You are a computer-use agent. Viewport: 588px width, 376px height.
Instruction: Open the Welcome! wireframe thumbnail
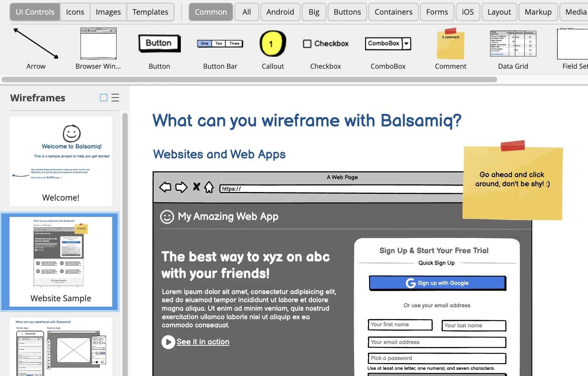(61, 161)
